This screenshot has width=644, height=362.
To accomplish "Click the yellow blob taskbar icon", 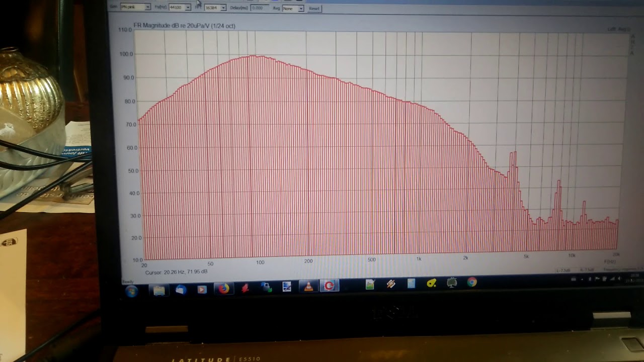I will pyautogui.click(x=431, y=283).
